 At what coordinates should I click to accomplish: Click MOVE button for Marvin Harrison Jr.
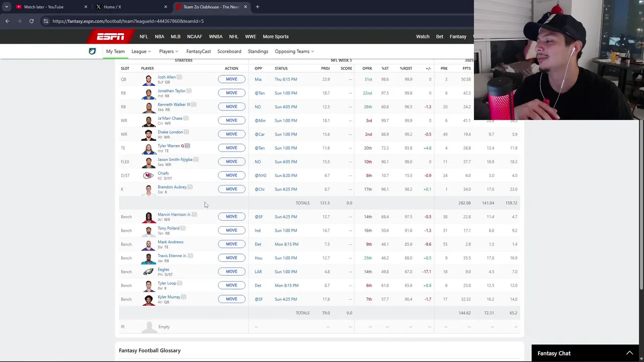click(231, 217)
